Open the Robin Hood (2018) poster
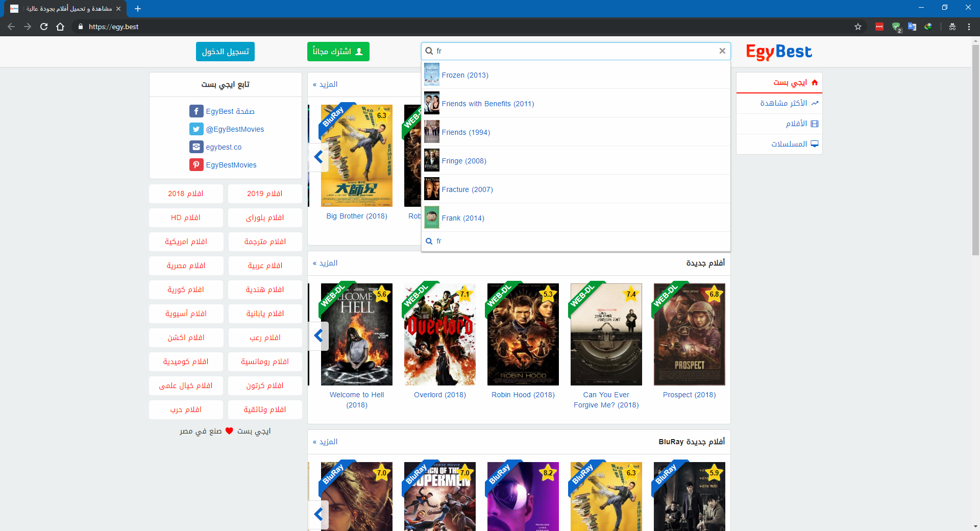The height and width of the screenshot is (531, 980). pos(523,334)
